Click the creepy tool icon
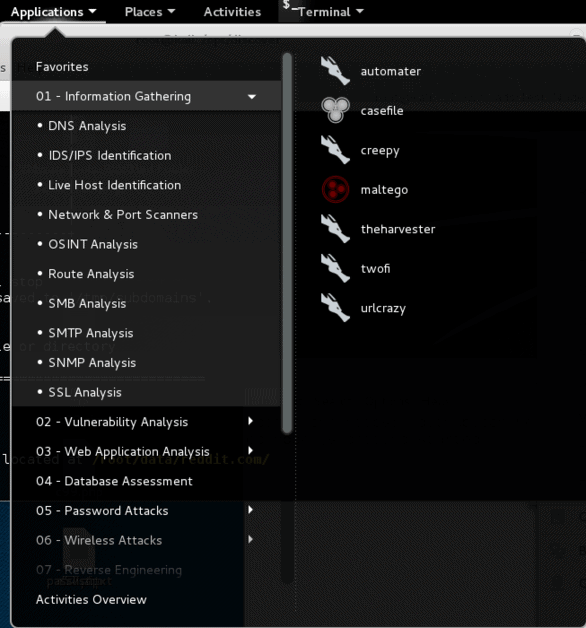Screen dimensions: 586x628 pos(335,150)
